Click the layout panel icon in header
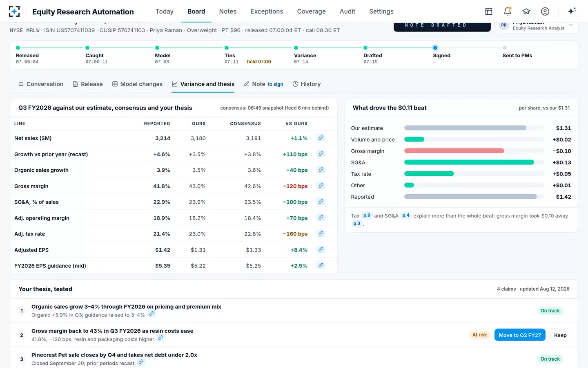 489,11
